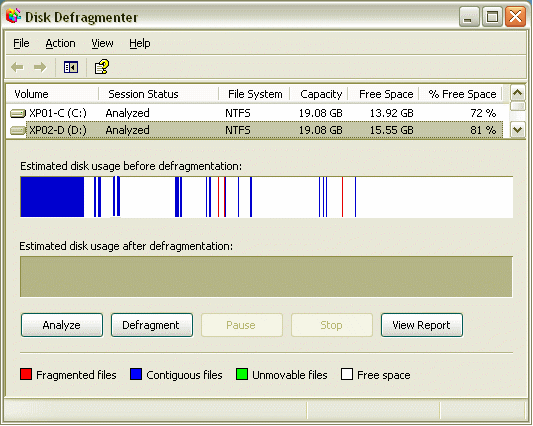Viewport: 533px width, 426px height.
Task: Toggle the show/hide console tree icon
Action: click(71, 67)
